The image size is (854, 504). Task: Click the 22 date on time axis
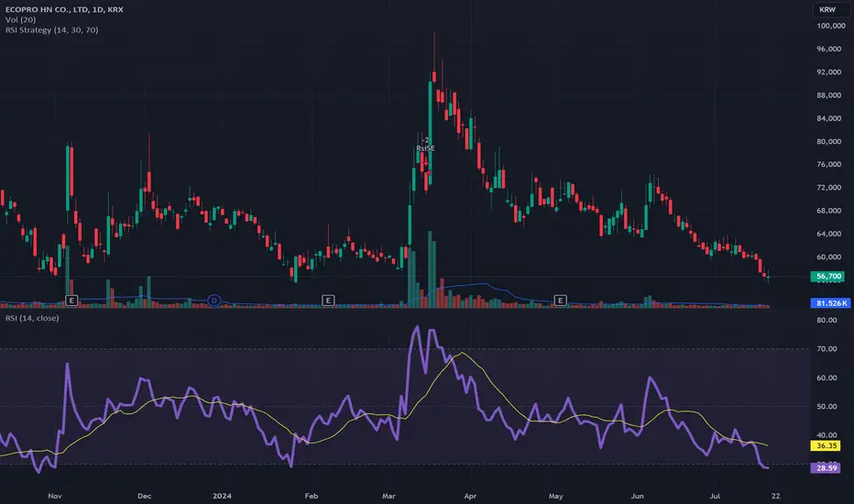click(775, 496)
